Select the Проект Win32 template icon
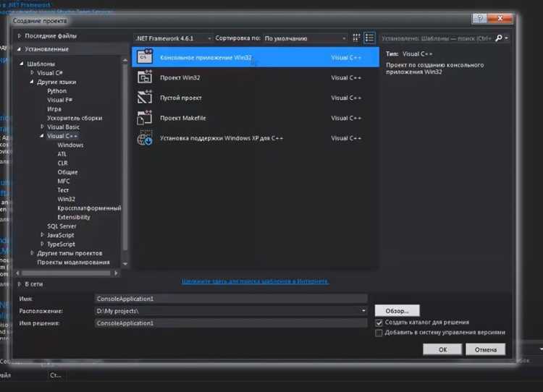This screenshot has width=543, height=392. click(145, 77)
